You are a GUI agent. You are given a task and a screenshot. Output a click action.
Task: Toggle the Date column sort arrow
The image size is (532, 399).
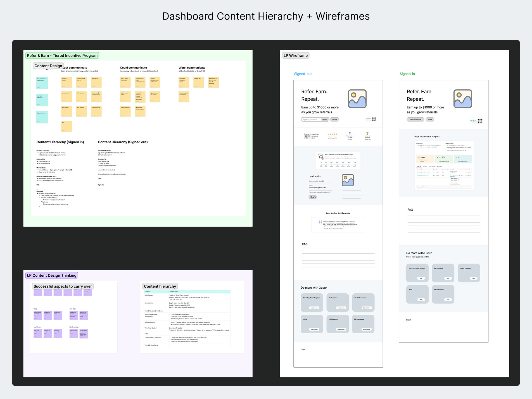436,169
